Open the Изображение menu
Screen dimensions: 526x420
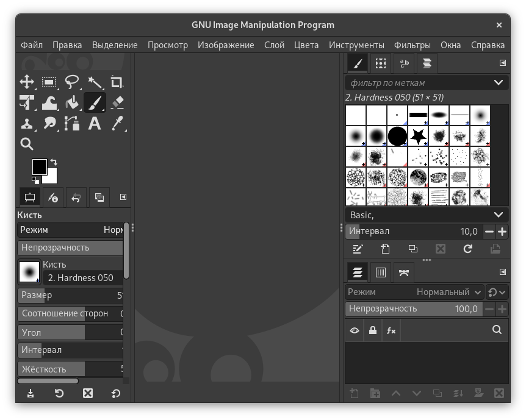pyautogui.click(x=226, y=45)
